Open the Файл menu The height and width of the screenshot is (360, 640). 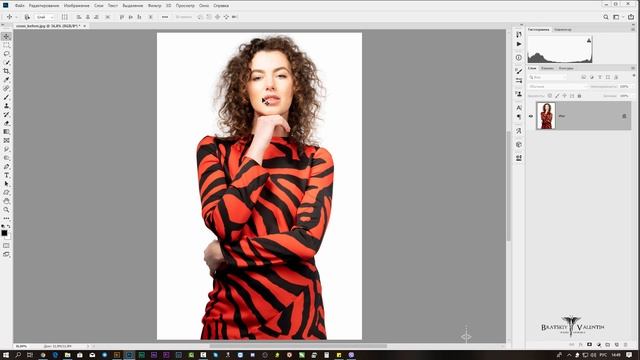[x=20, y=6]
